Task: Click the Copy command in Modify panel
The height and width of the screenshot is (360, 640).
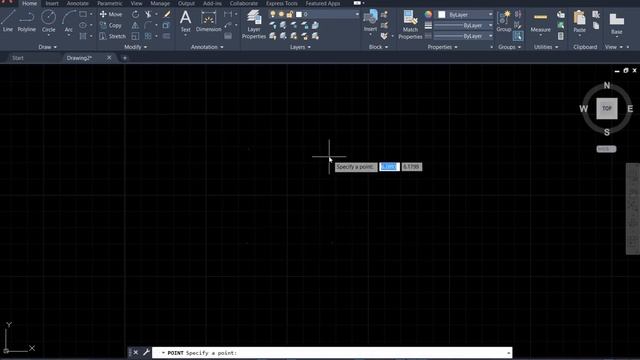Action: click(x=111, y=25)
